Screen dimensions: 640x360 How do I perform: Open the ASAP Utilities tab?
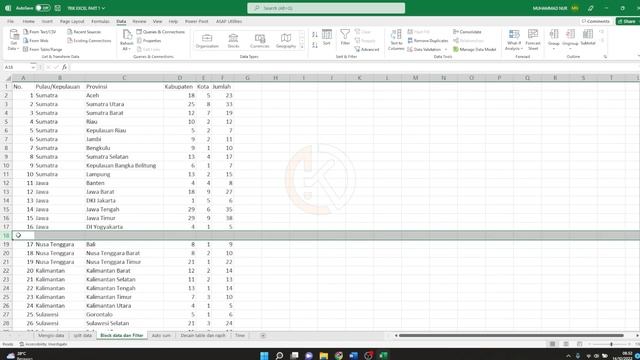coord(229,21)
